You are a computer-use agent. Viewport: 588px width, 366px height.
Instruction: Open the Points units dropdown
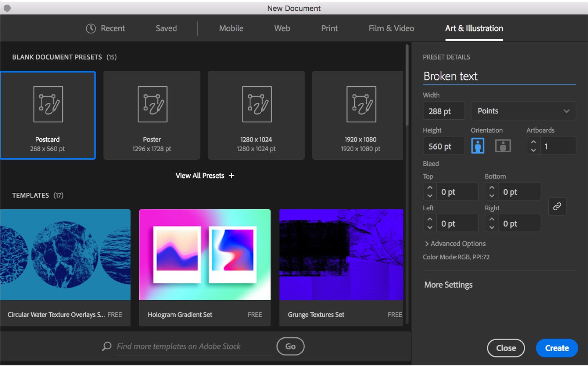(523, 111)
